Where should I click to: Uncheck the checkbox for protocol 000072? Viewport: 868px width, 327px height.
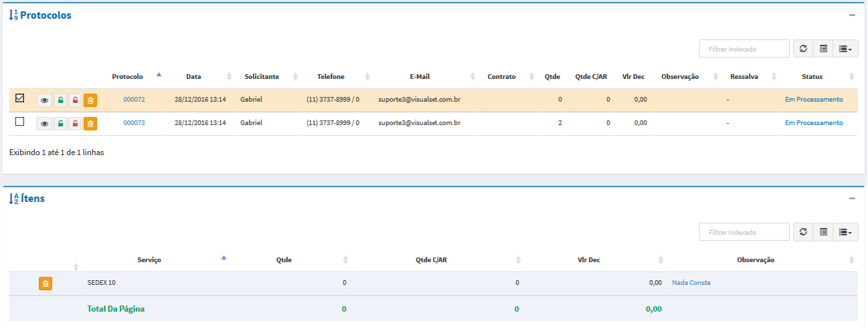(20, 98)
